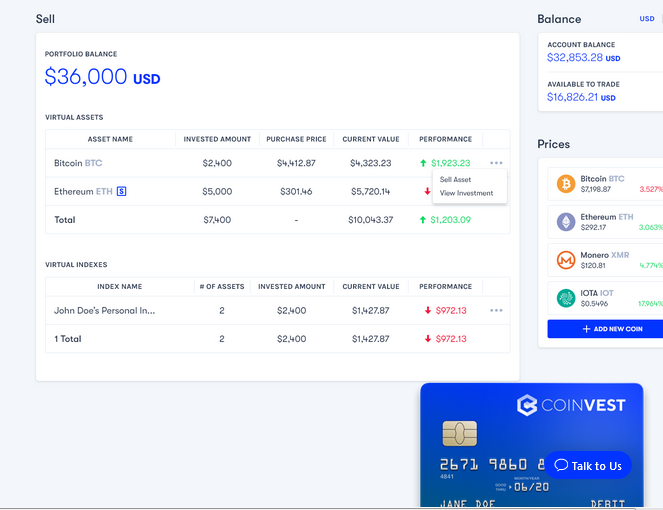The image size is (663, 510).
Task: Click the Monero coin icon in Prices
Action: tap(566, 260)
